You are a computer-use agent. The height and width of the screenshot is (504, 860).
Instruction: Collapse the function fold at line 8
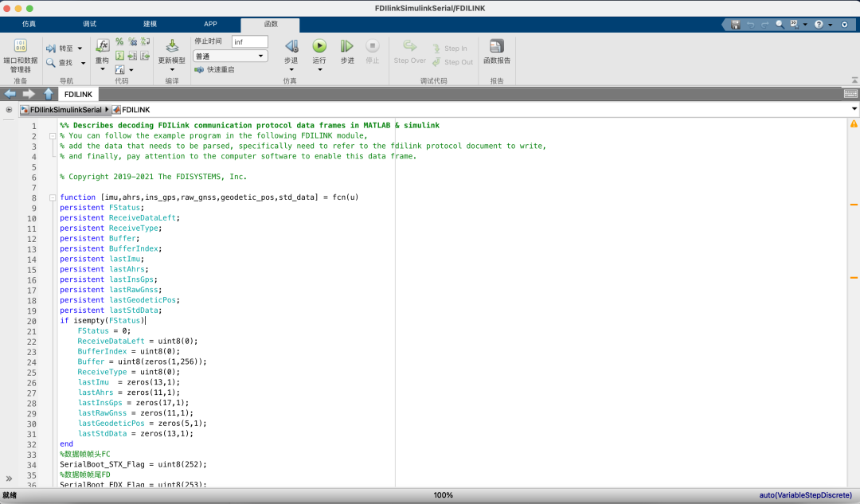[x=53, y=197]
